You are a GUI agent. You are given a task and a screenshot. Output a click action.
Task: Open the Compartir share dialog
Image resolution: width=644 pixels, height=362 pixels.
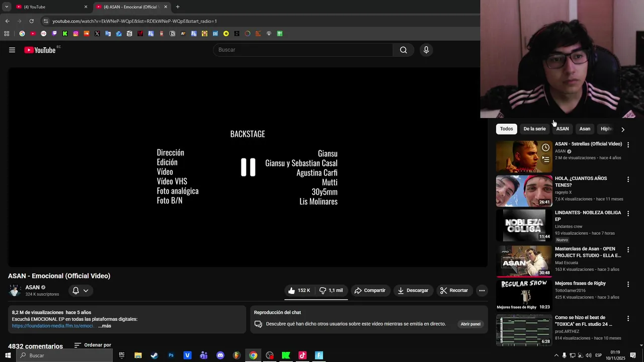(x=370, y=291)
